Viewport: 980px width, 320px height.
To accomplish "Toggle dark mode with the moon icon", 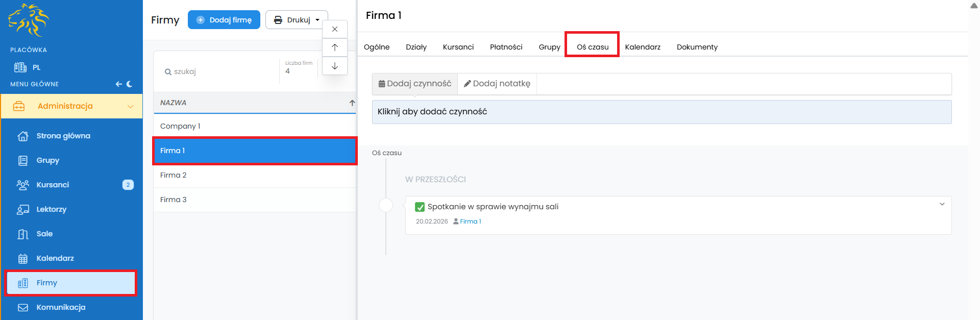I will [130, 84].
